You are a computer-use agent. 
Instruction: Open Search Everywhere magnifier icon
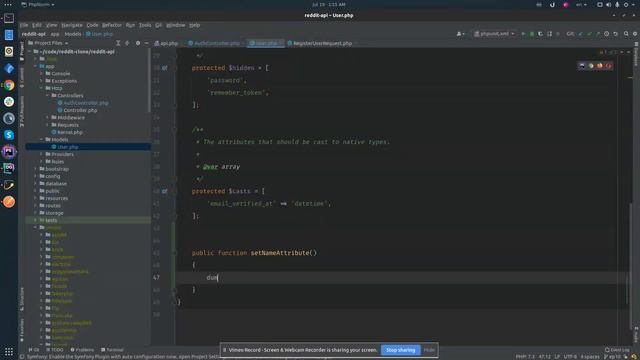tap(626, 34)
